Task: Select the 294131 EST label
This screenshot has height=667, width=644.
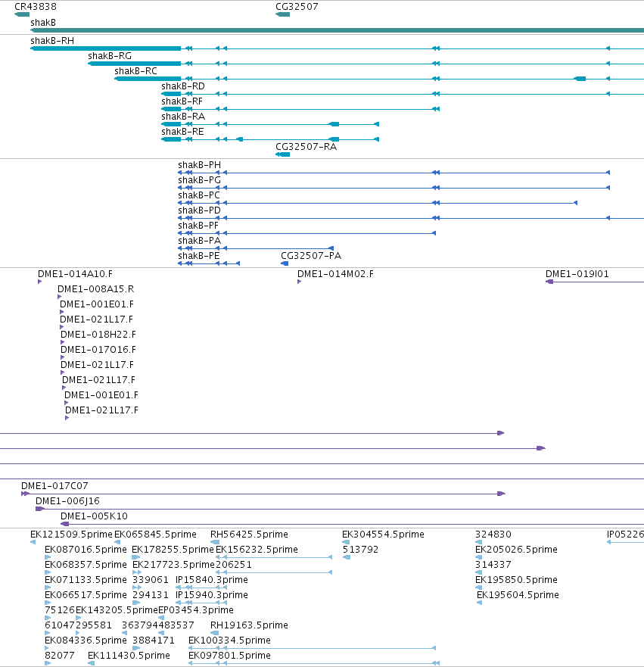Action: click(151, 594)
